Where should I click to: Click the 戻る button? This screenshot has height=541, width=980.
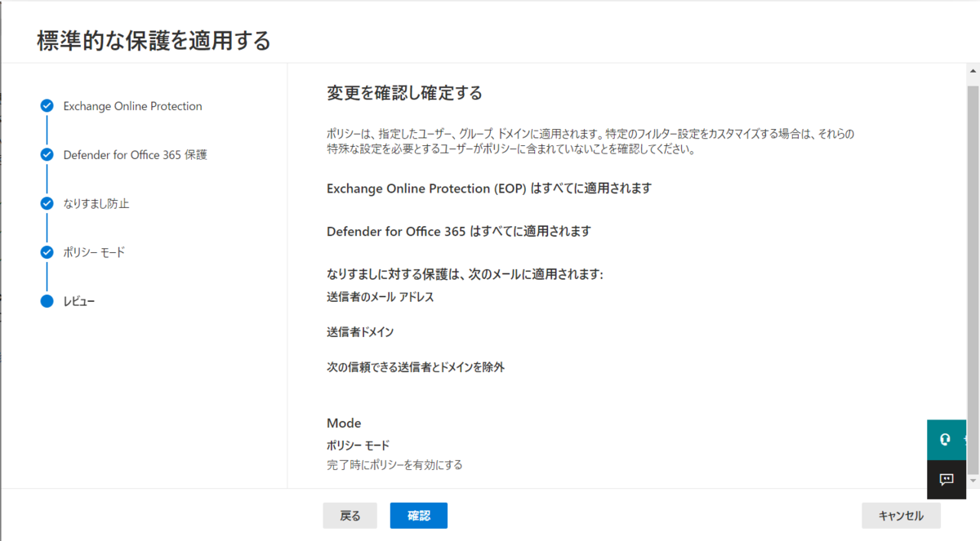click(350, 516)
